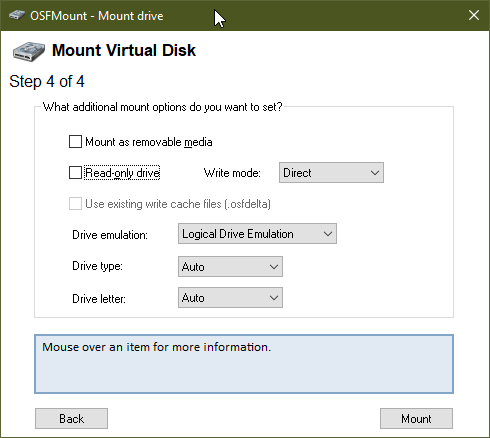Enable Mount as removable media checkbox
The image size is (490, 438).
pyautogui.click(x=75, y=141)
